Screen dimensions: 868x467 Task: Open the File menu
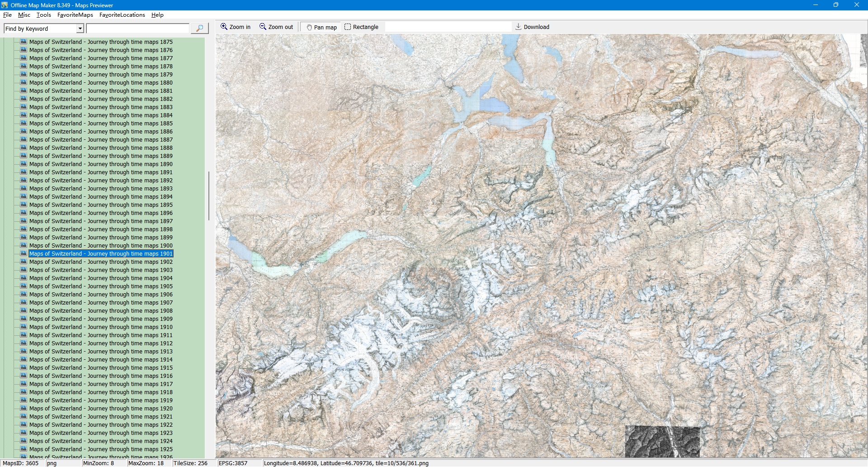(7, 15)
